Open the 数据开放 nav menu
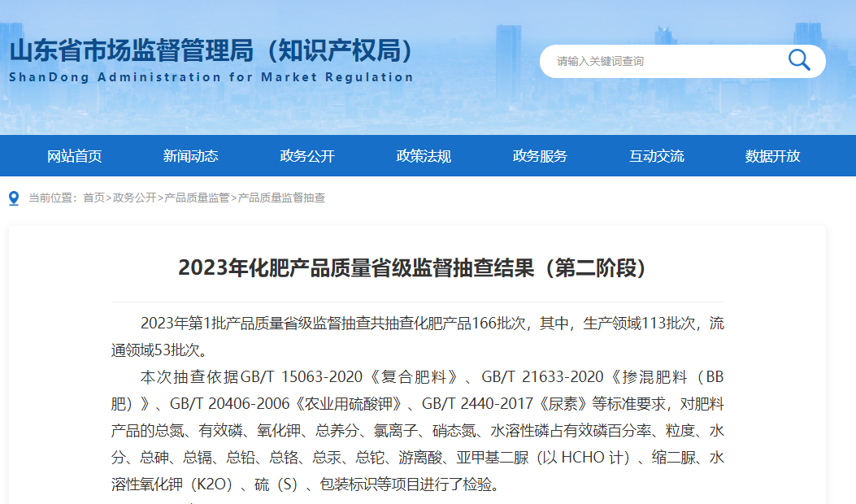The width and height of the screenshot is (856, 504). (x=772, y=156)
